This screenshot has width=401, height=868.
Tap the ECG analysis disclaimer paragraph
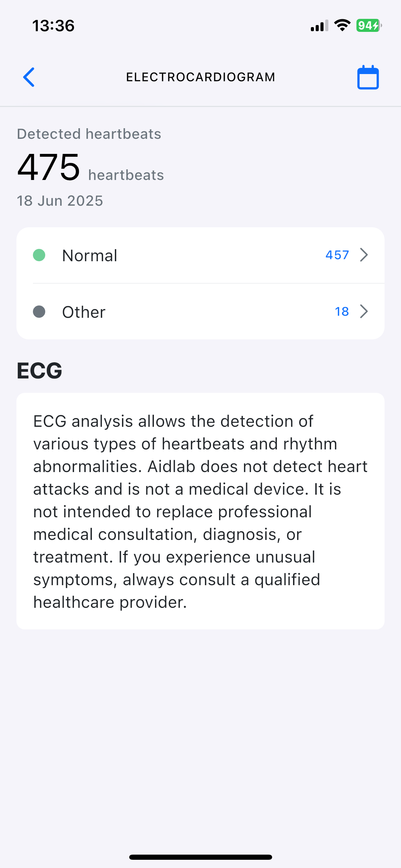pyautogui.click(x=200, y=511)
